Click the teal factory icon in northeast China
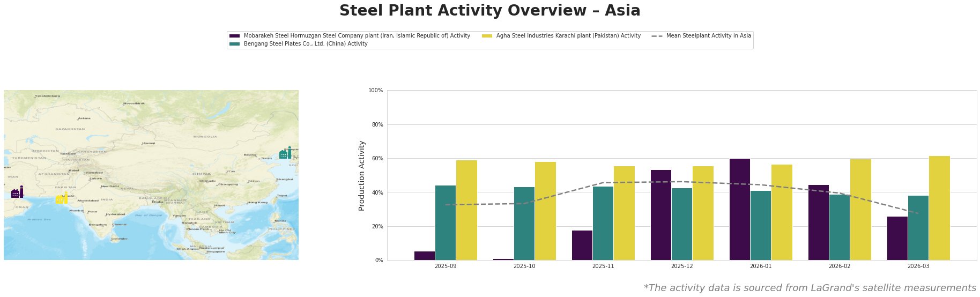 (285, 153)
